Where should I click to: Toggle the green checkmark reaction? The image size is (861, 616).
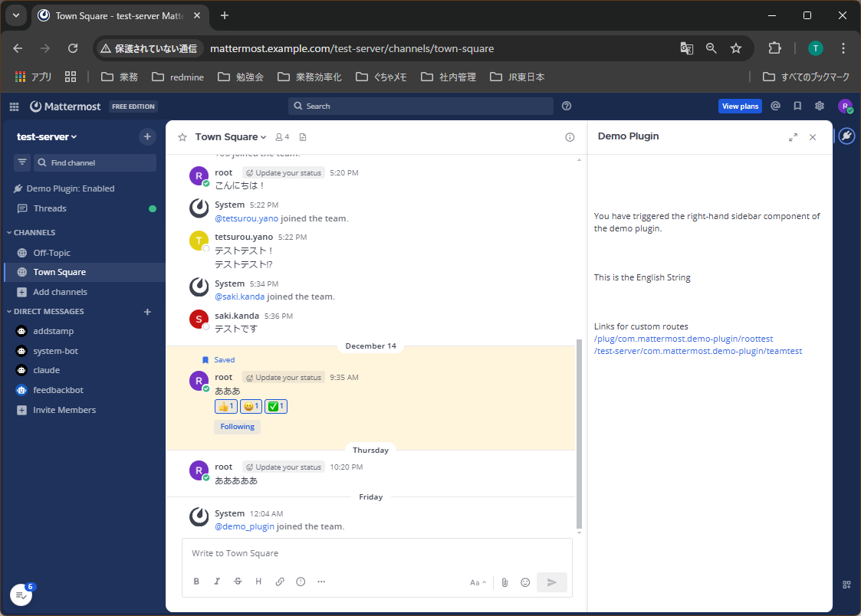click(276, 407)
